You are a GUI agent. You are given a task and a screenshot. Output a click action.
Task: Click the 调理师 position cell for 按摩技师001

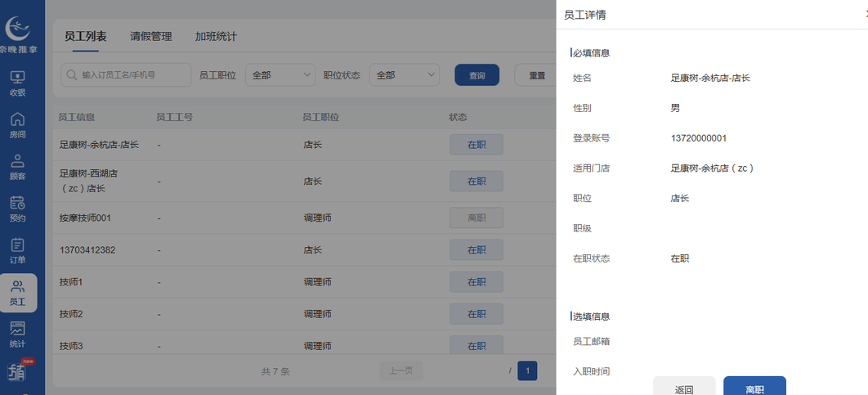coord(318,218)
